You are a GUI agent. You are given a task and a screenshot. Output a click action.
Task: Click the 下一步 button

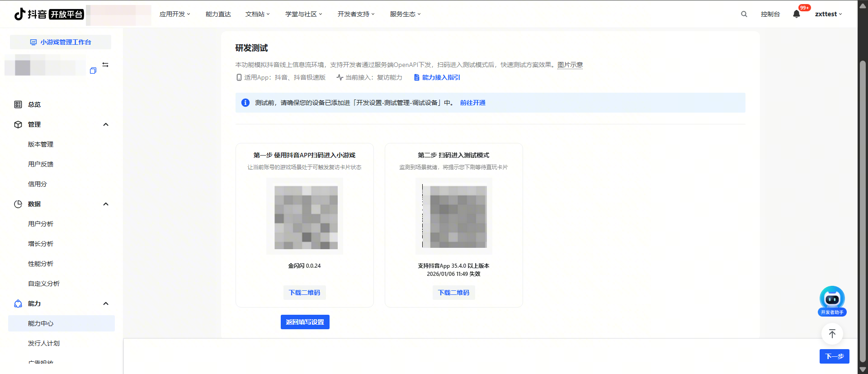[x=834, y=356]
